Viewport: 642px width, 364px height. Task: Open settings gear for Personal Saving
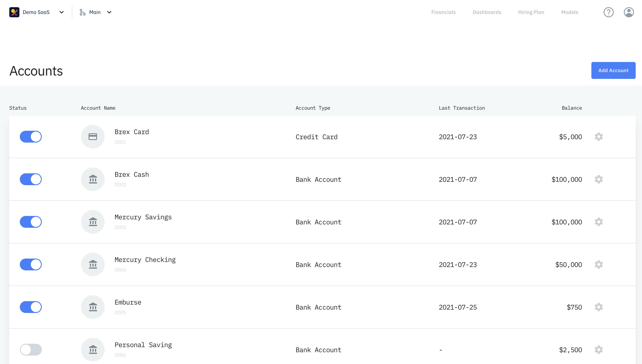(599, 350)
